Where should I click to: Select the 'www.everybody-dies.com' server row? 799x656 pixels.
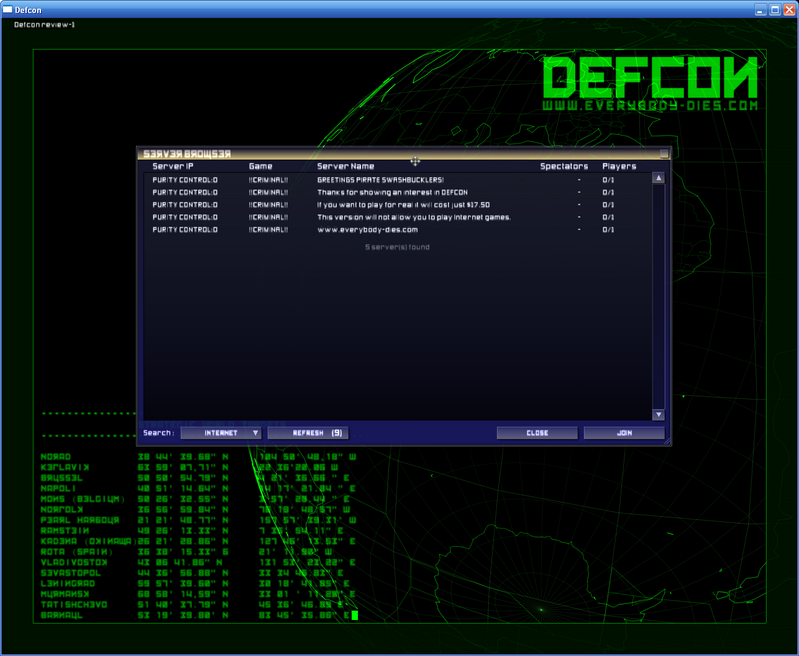click(x=397, y=230)
